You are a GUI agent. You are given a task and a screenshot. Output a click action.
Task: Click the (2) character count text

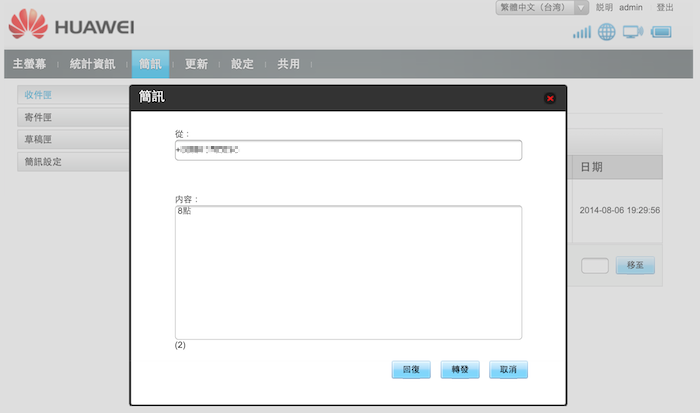180,345
